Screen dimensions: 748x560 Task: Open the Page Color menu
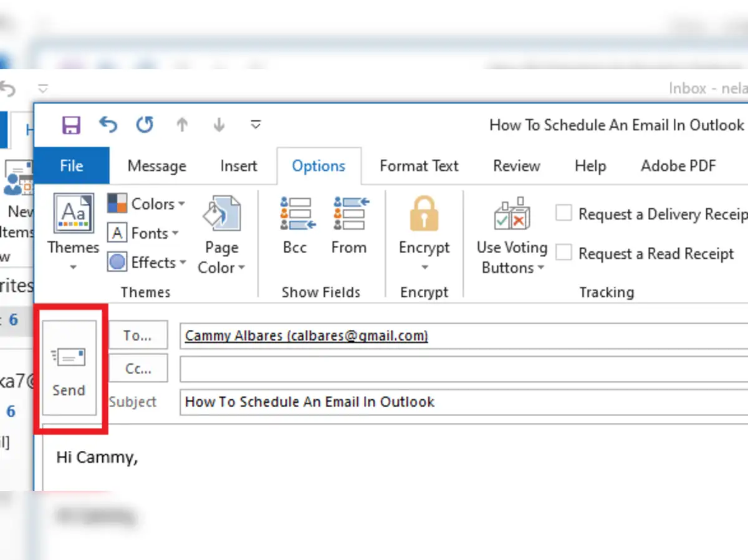pyautogui.click(x=221, y=234)
